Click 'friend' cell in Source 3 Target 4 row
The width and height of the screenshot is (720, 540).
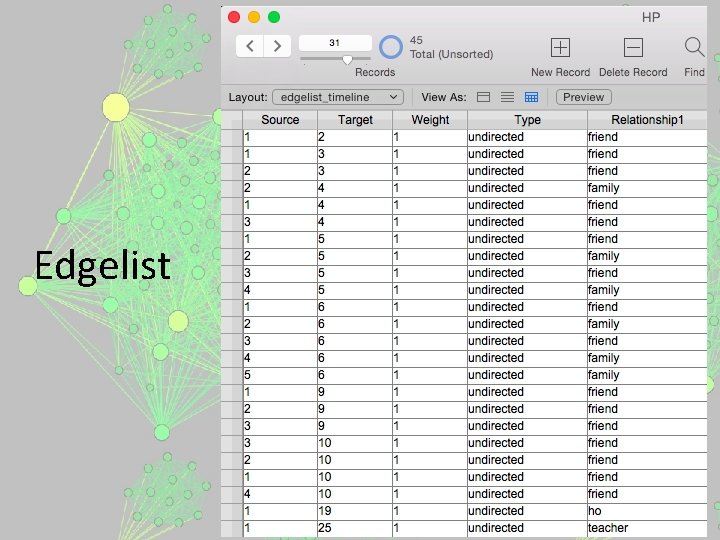(647, 222)
